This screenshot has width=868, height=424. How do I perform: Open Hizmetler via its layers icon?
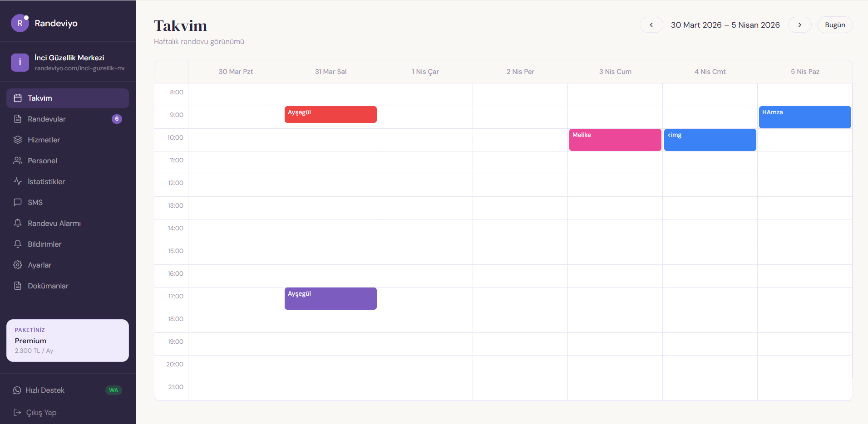(18, 140)
